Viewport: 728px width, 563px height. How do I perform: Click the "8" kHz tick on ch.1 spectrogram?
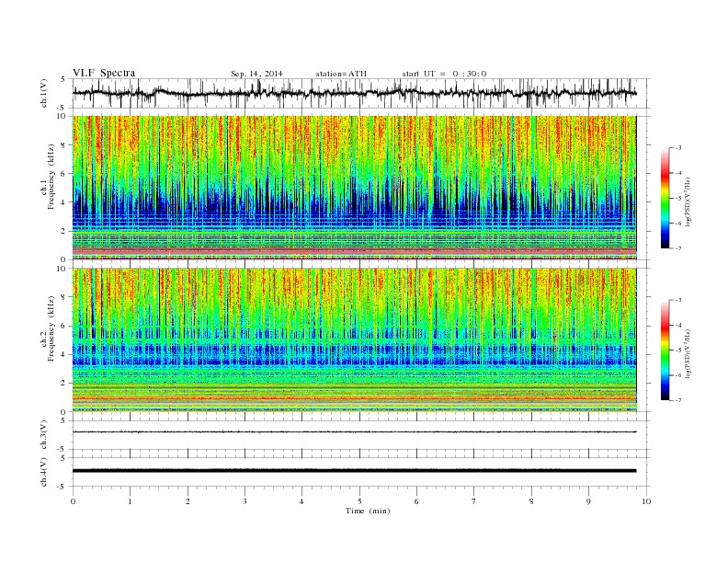64,145
